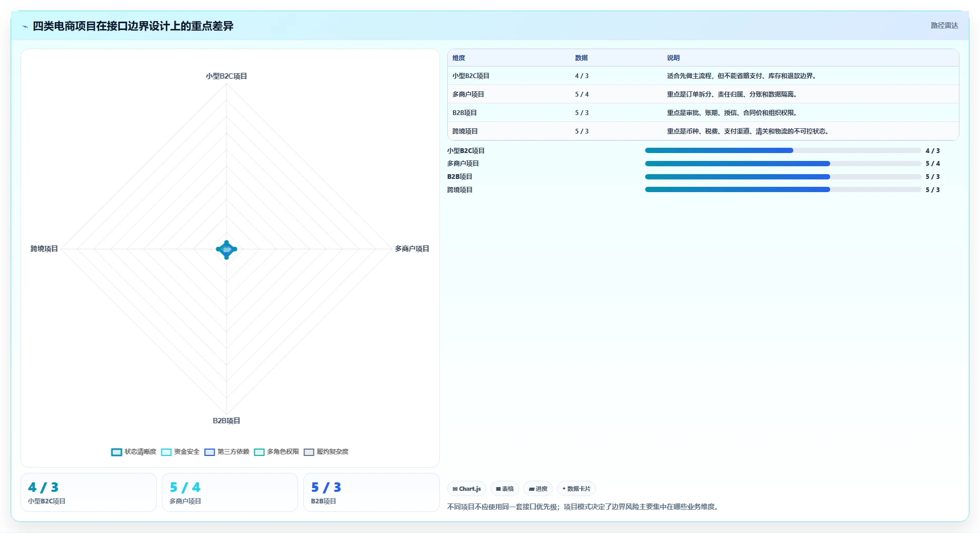Image resolution: width=980 pixels, height=533 pixels.
Task: Open the 5 / 3 B2B项目 data card
Action: click(x=371, y=492)
